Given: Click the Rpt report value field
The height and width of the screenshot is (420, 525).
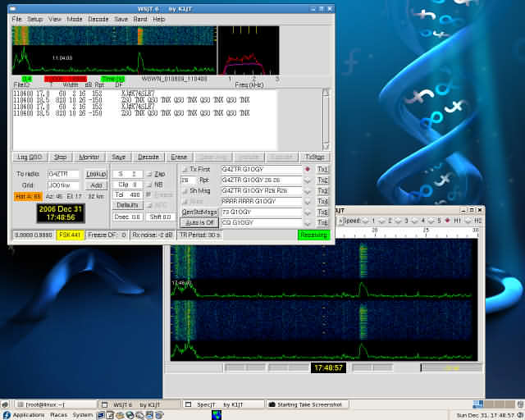Looking at the screenshot, I should [x=188, y=180].
